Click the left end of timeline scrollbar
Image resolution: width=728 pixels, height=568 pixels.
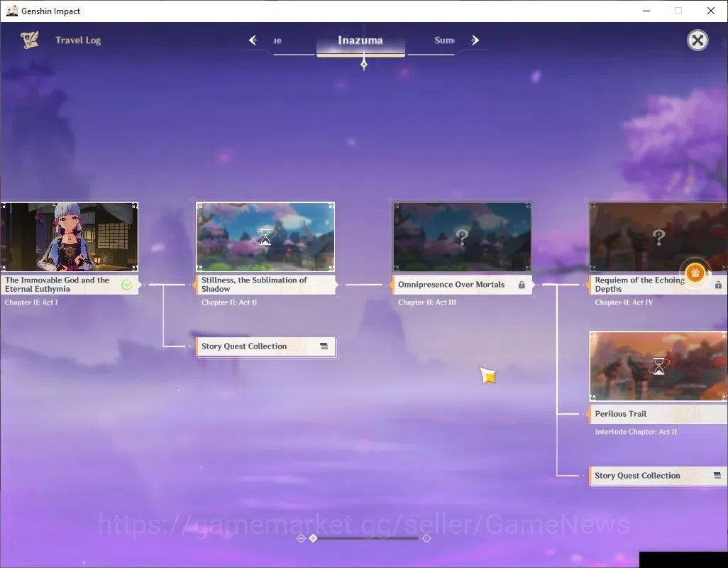(x=301, y=537)
